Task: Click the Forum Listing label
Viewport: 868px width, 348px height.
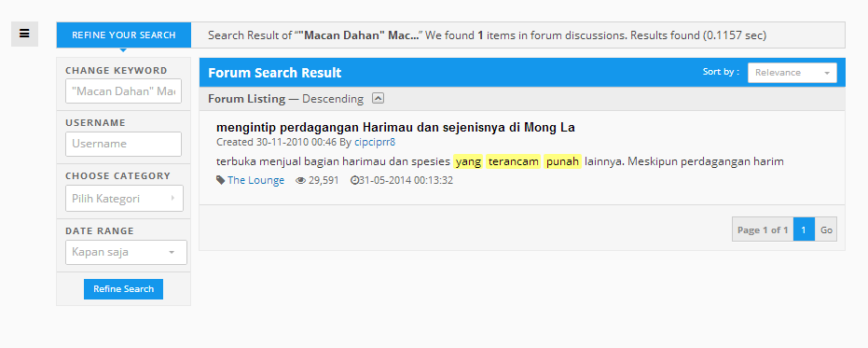Action: click(x=246, y=99)
